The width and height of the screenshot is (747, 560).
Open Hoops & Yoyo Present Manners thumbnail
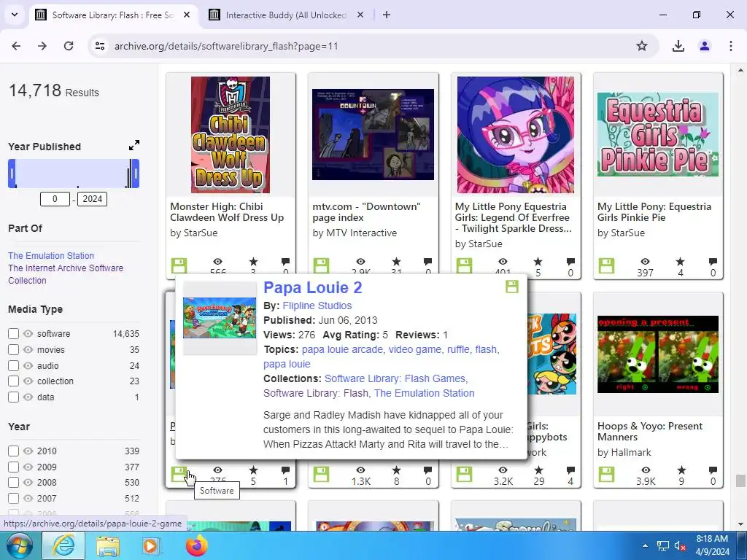[658, 354]
